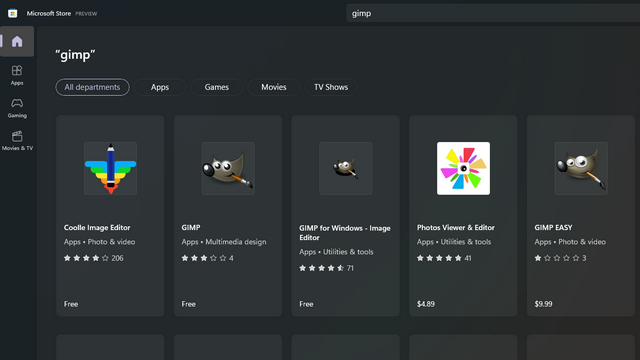This screenshot has height=360, width=640.
Task: Filter results by Apps
Action: (160, 87)
